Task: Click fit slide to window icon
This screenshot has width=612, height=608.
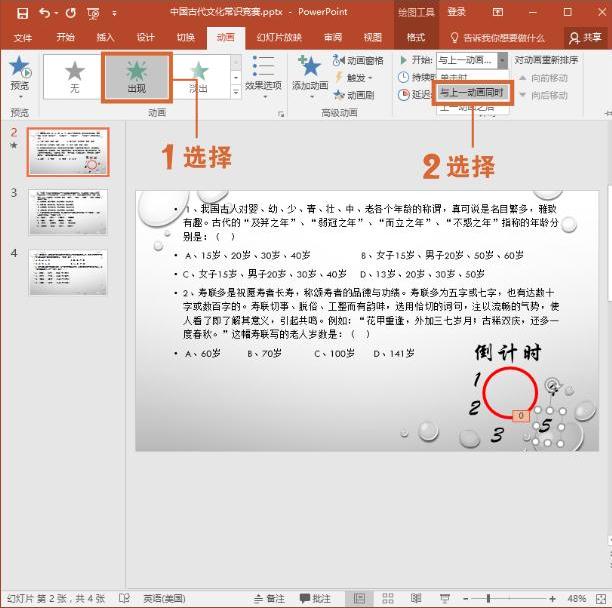Action: tap(601, 598)
